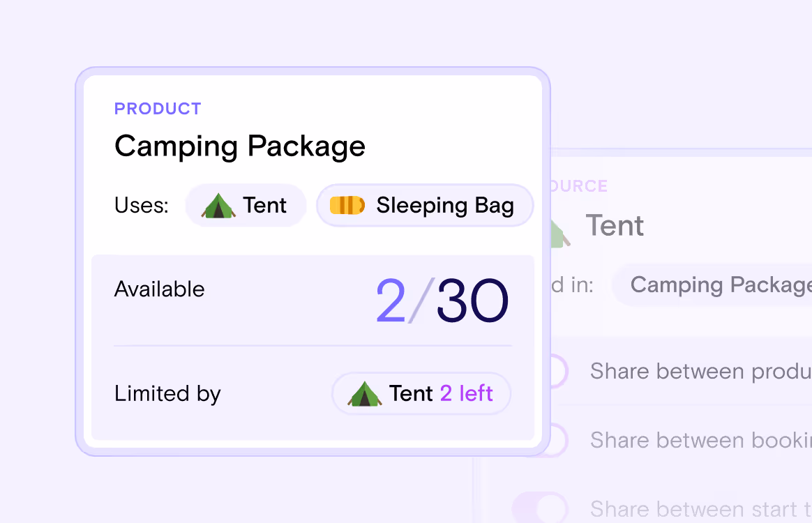Open the Sleeping Bag resource chip

[425, 205]
